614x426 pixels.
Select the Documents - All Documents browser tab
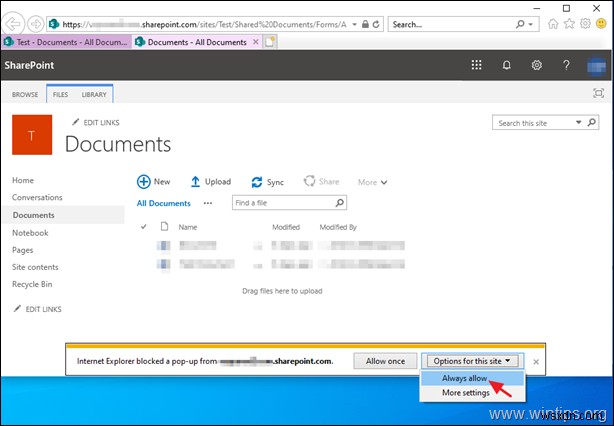pyautogui.click(x=197, y=42)
